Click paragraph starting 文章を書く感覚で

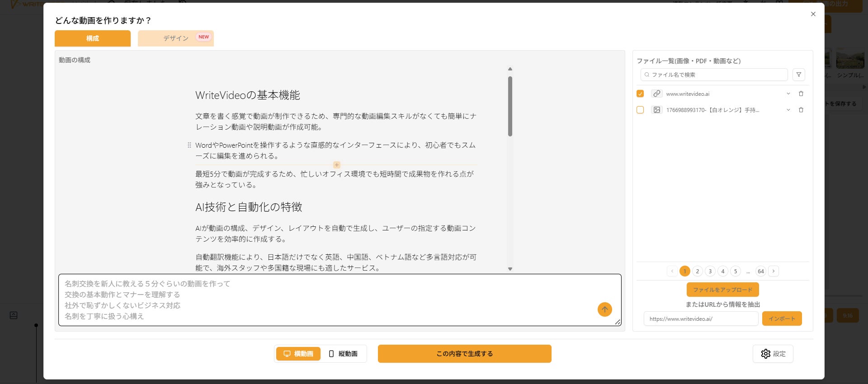point(336,122)
